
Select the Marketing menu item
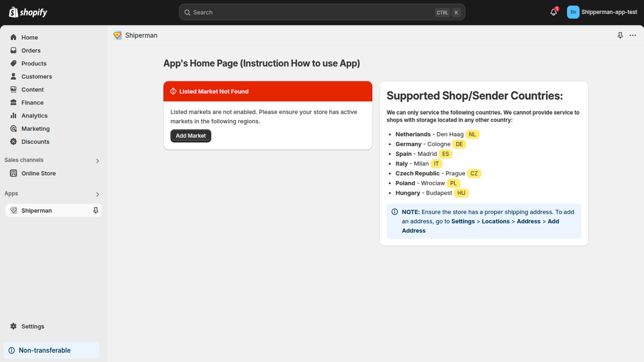coord(35,129)
